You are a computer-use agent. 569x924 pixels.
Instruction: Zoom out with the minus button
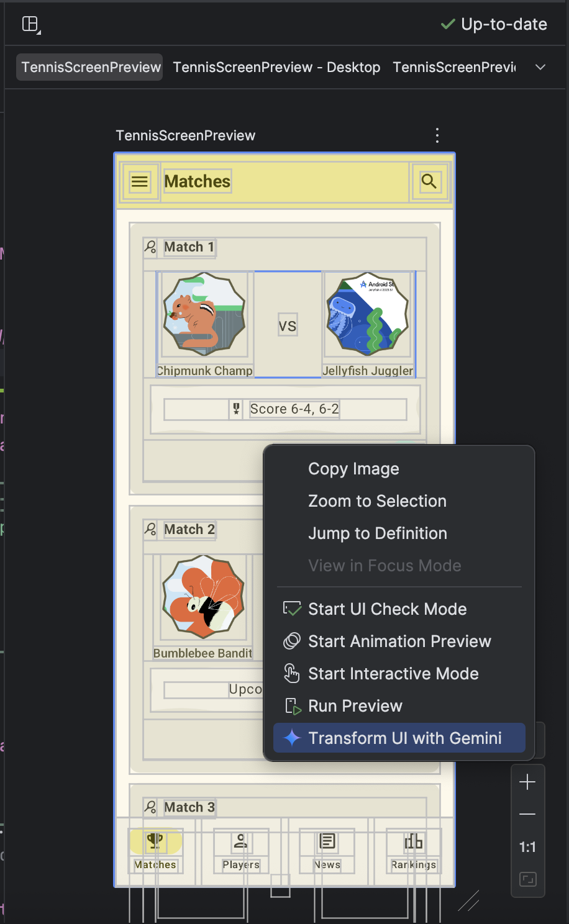tap(527, 814)
